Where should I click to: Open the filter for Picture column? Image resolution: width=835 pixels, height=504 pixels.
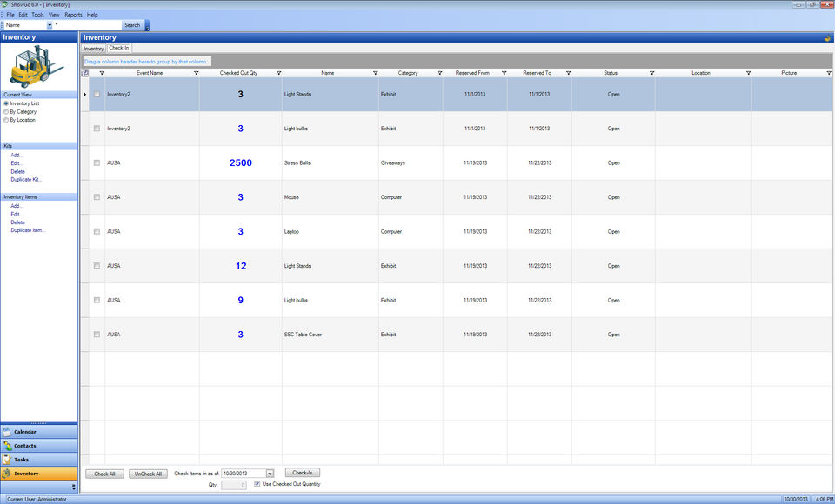point(829,73)
